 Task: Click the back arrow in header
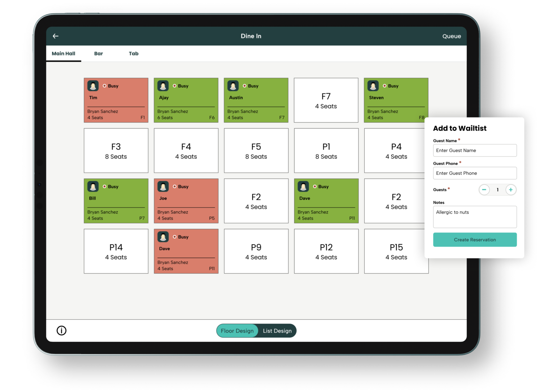tap(56, 36)
